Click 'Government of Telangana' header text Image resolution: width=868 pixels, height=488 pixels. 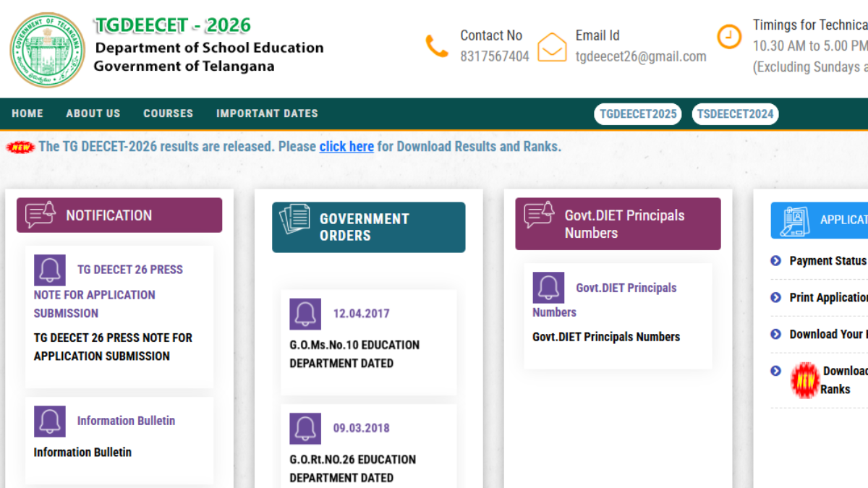(x=184, y=66)
